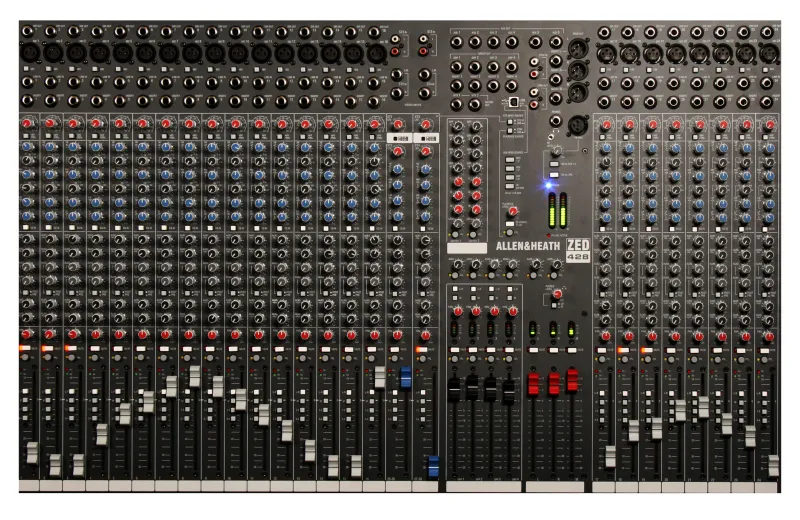Click the red Playback Level knob
The width and height of the screenshot is (800, 520).
click(513, 211)
